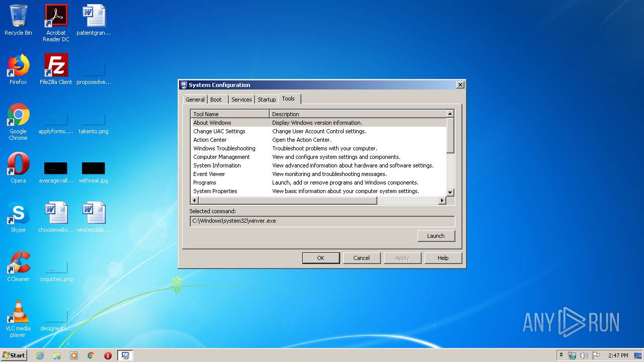The image size is (644, 362).
Task: Click the horizontal scrollbar left arrow
Action: tap(195, 201)
